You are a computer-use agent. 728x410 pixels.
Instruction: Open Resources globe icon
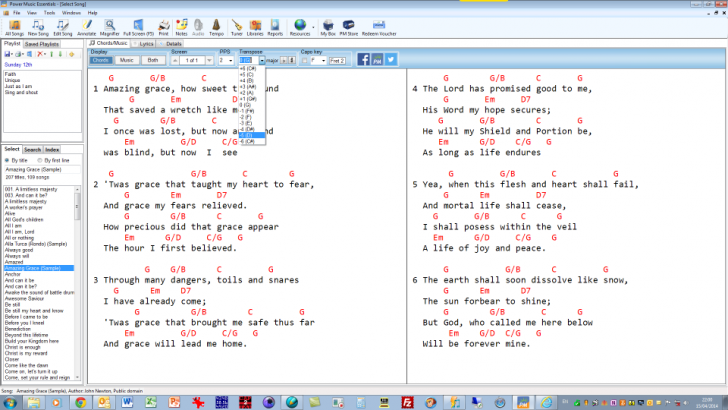pos(300,28)
